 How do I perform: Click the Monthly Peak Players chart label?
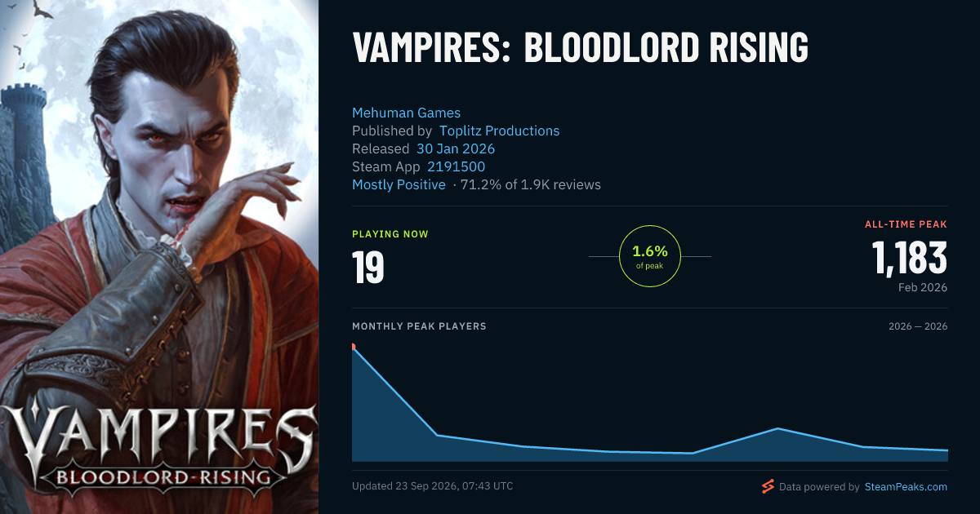pyautogui.click(x=419, y=326)
